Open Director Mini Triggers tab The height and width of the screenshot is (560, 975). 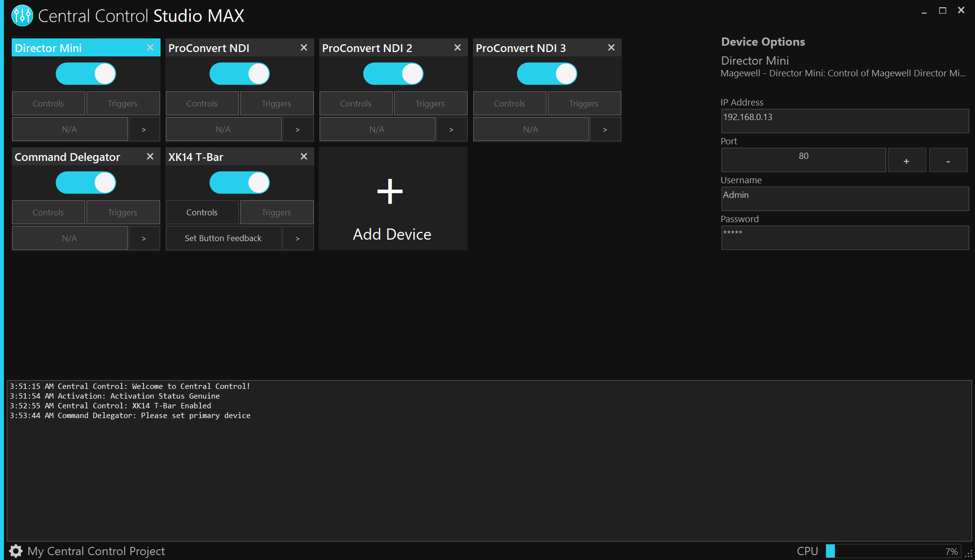tap(123, 104)
